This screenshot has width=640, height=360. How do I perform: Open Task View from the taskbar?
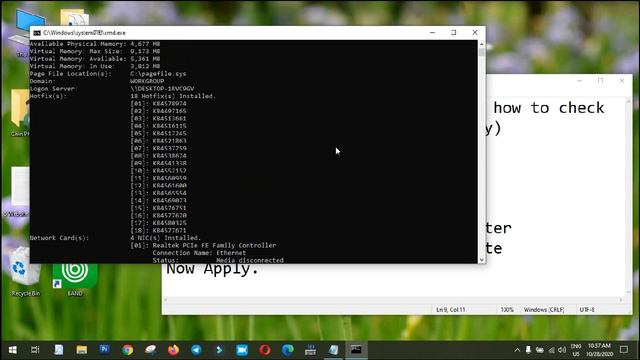(35, 350)
